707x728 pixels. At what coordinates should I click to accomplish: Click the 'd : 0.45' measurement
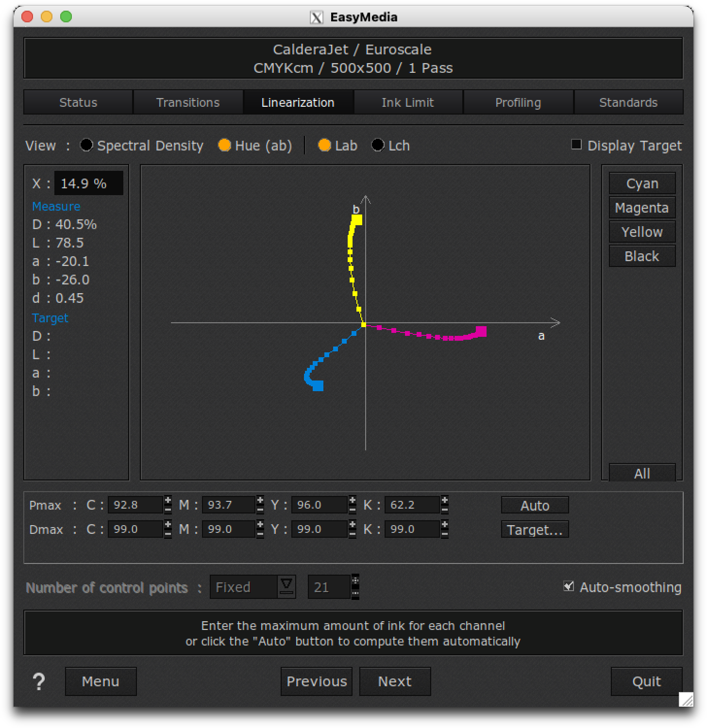[x=58, y=298]
